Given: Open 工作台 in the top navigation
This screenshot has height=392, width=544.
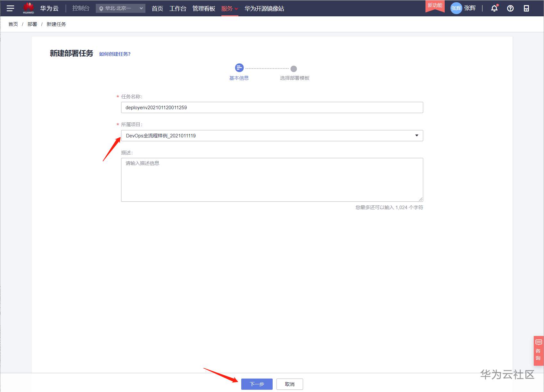Looking at the screenshot, I should point(178,9).
